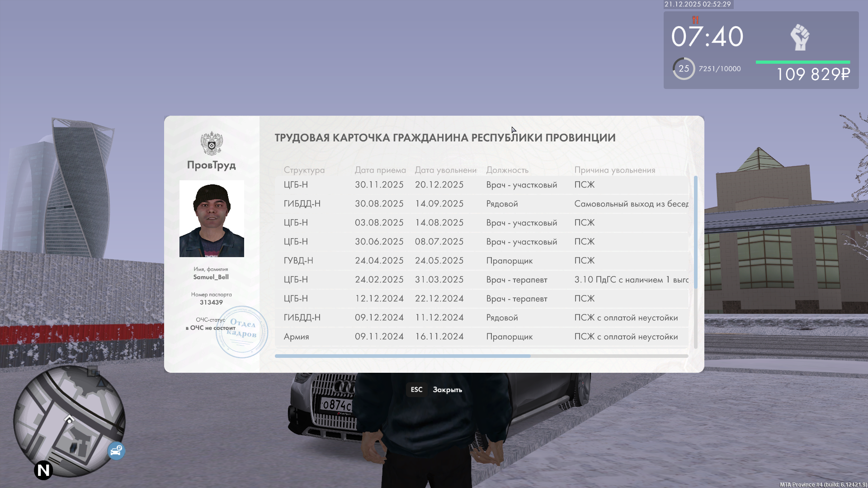The width and height of the screenshot is (868, 488).
Task: Select the Структура column header
Action: pyautogui.click(x=304, y=170)
